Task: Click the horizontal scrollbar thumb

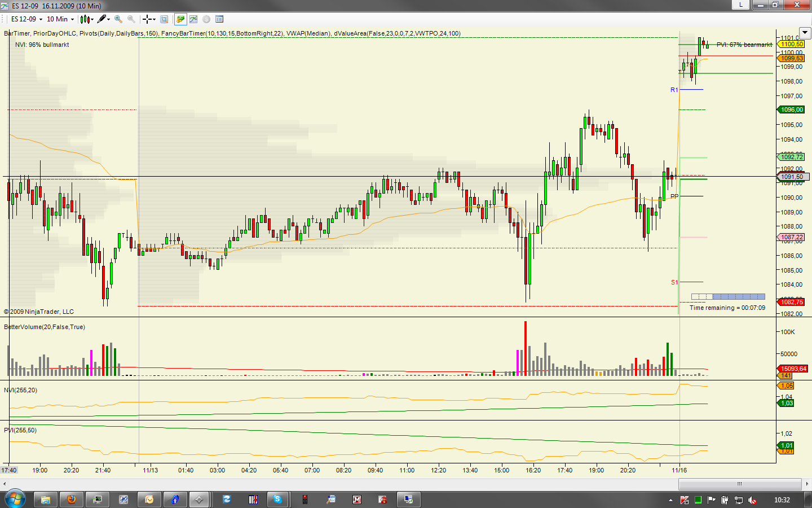Action: point(739,484)
